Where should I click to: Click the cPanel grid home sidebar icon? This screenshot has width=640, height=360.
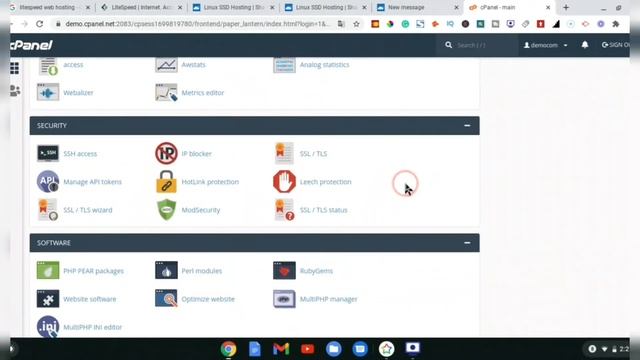pyautogui.click(x=15, y=68)
